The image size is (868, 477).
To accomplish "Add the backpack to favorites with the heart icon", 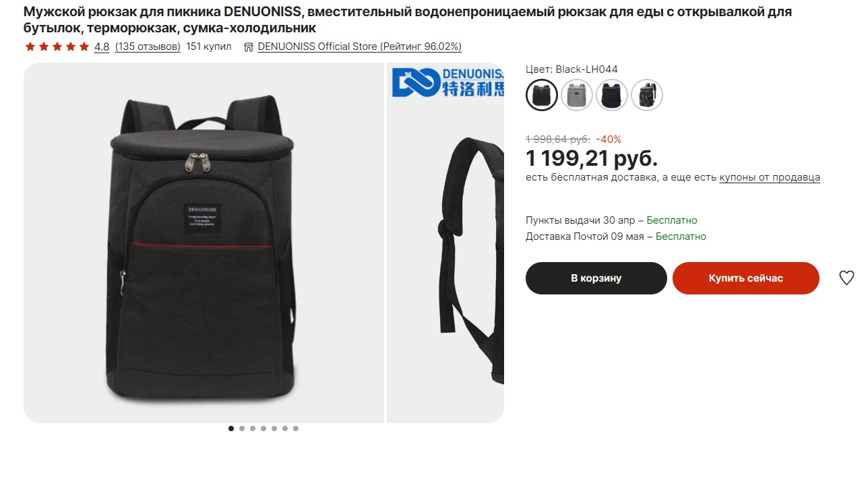I will pos(846,278).
